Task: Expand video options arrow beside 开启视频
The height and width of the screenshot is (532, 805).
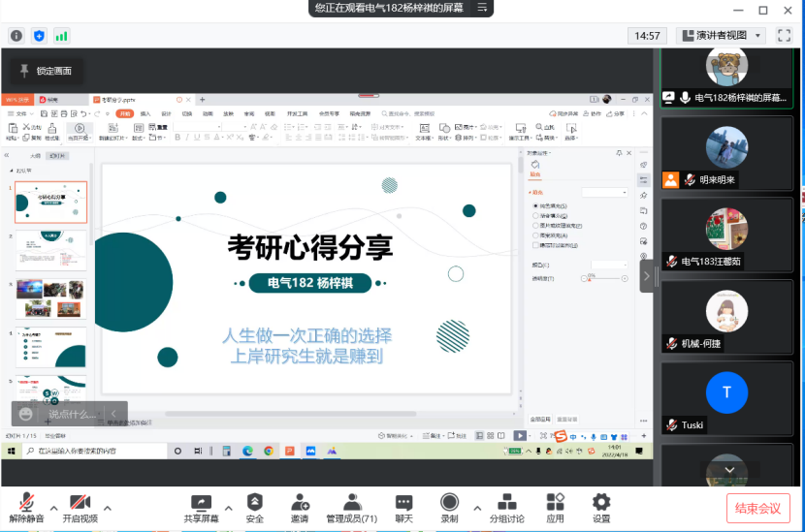Action: 107,508
